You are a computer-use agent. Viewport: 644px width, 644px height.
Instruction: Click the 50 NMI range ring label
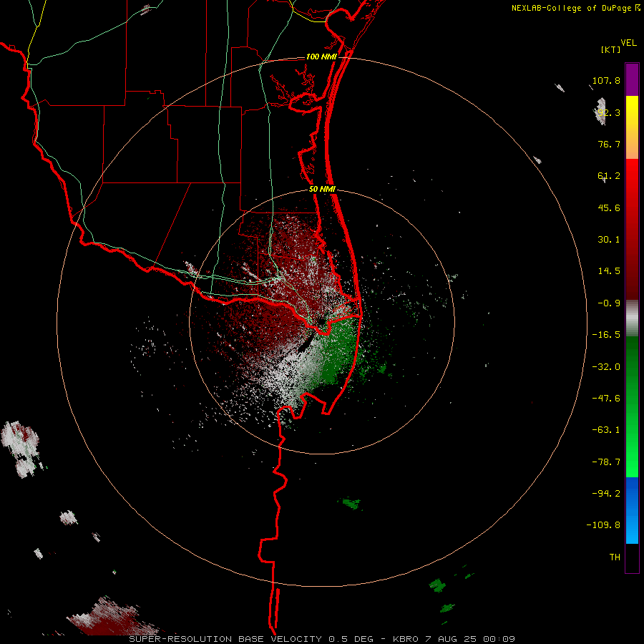tap(322, 190)
